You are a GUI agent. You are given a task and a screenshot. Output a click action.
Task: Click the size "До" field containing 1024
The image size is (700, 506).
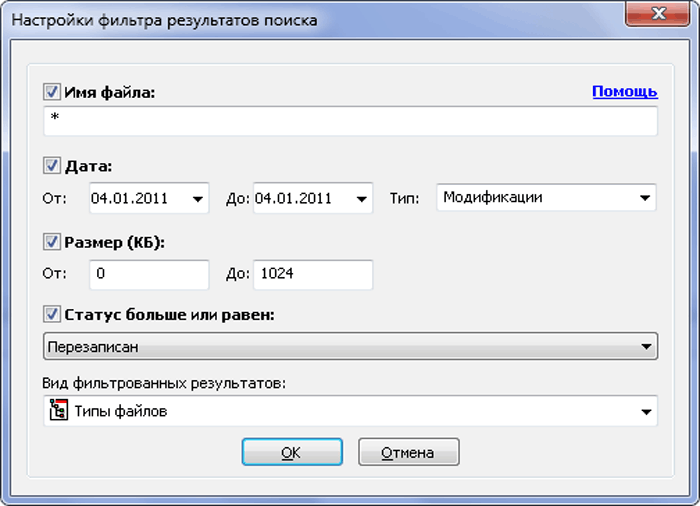[312, 273]
